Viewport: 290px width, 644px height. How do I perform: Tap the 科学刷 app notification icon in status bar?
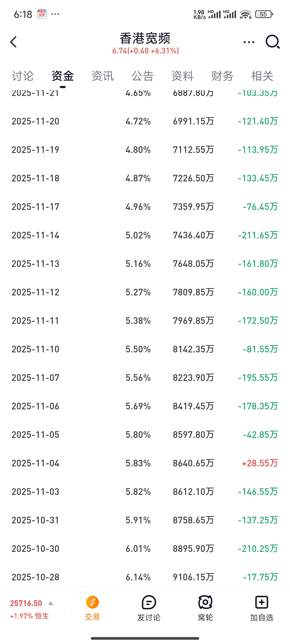42,14
